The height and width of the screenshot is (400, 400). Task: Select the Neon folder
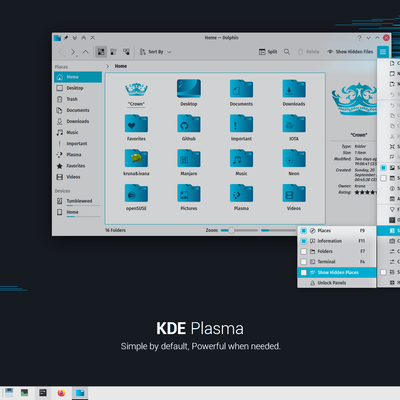[x=294, y=163]
